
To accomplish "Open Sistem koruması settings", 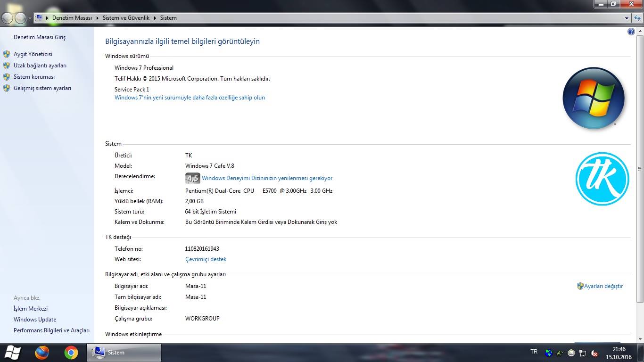I will [34, 77].
